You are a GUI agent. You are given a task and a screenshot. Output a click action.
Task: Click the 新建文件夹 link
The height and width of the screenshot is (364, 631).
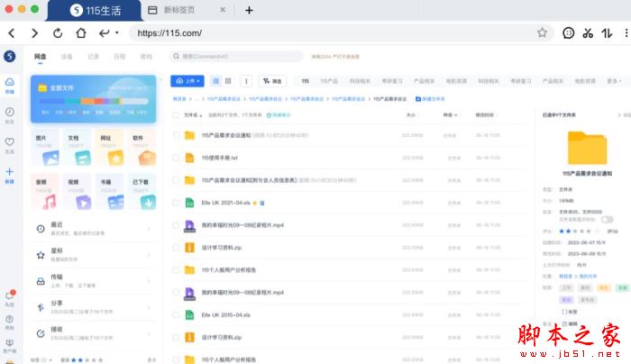430,99
